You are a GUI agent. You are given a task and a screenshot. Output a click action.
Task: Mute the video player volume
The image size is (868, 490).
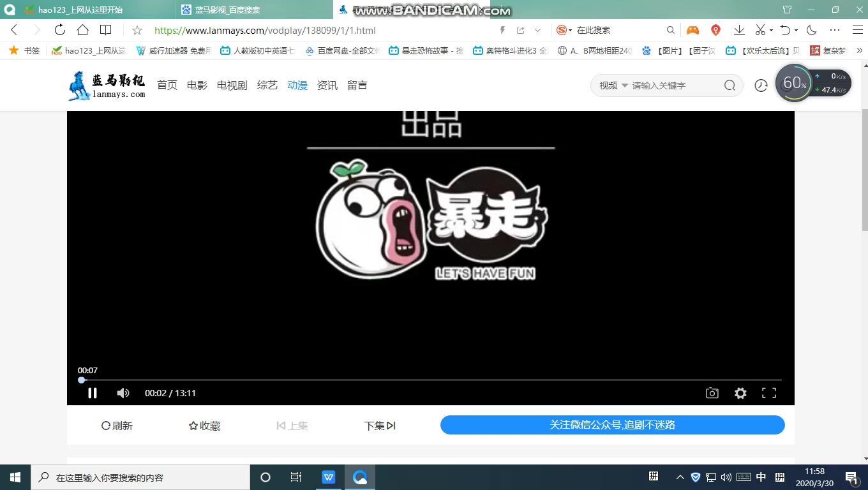click(123, 393)
